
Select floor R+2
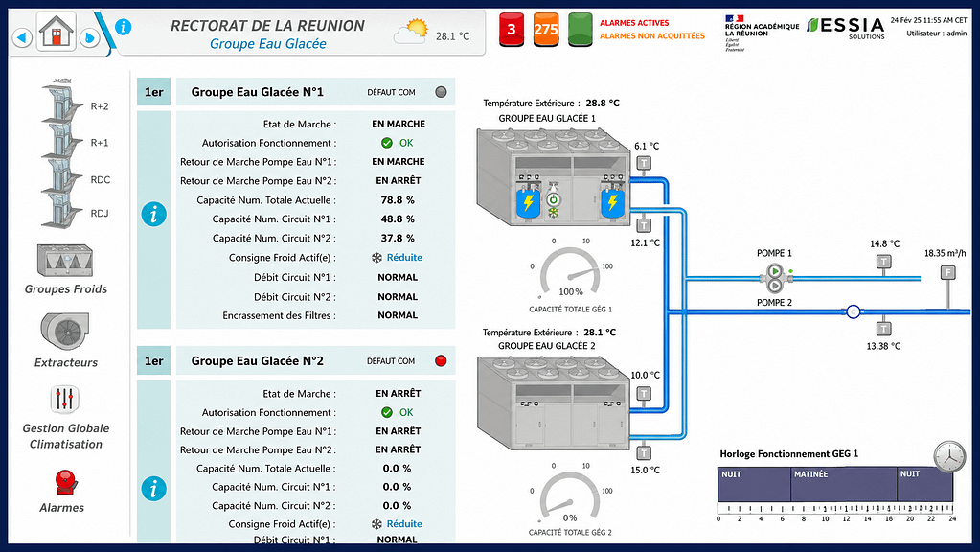(x=100, y=106)
